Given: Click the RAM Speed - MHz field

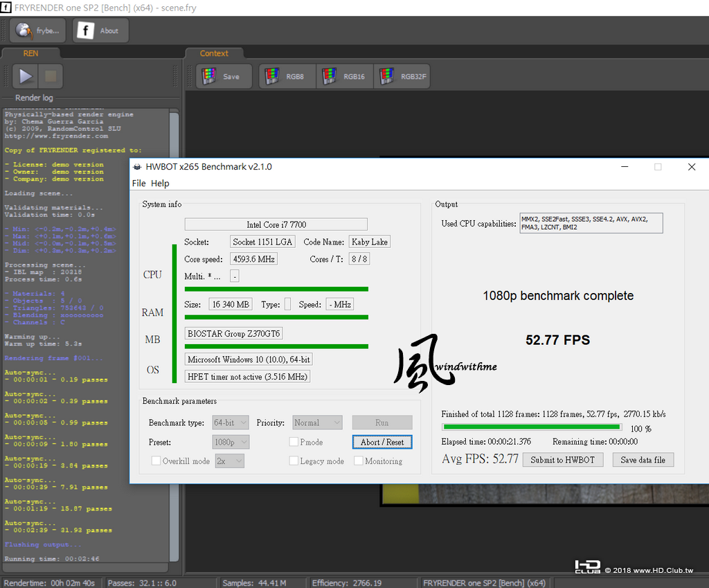Looking at the screenshot, I should (340, 305).
